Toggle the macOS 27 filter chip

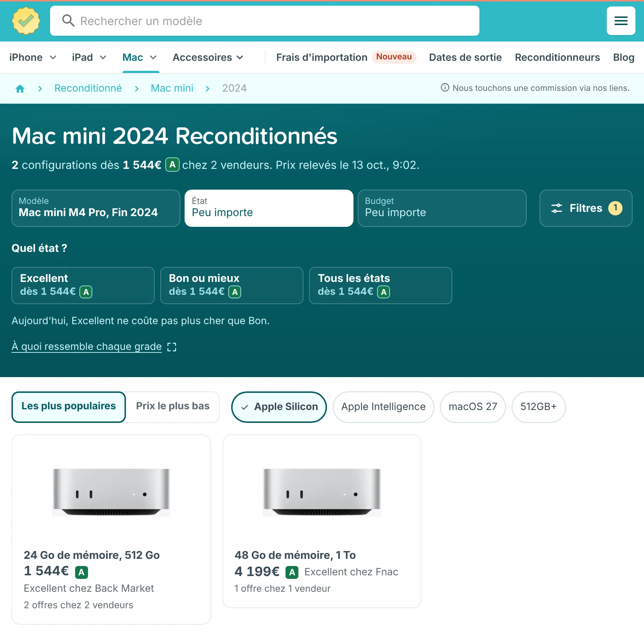[473, 407]
